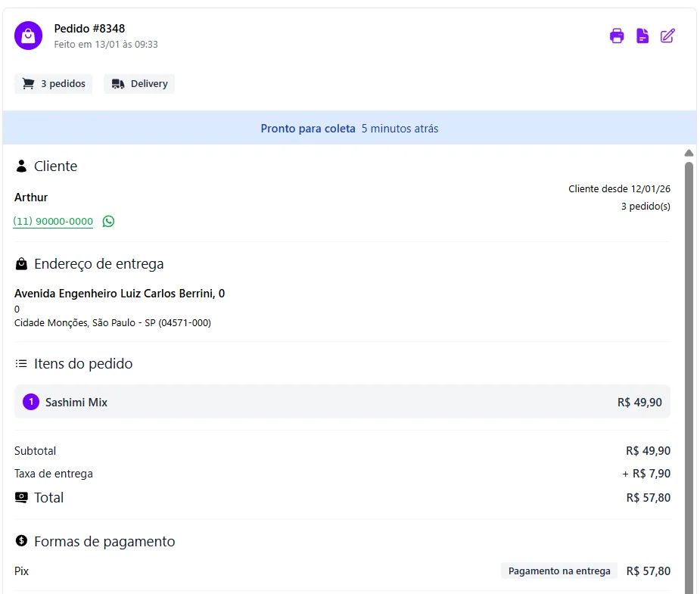
Task: Click the purple shopping bag order icon
Action: (x=28, y=36)
